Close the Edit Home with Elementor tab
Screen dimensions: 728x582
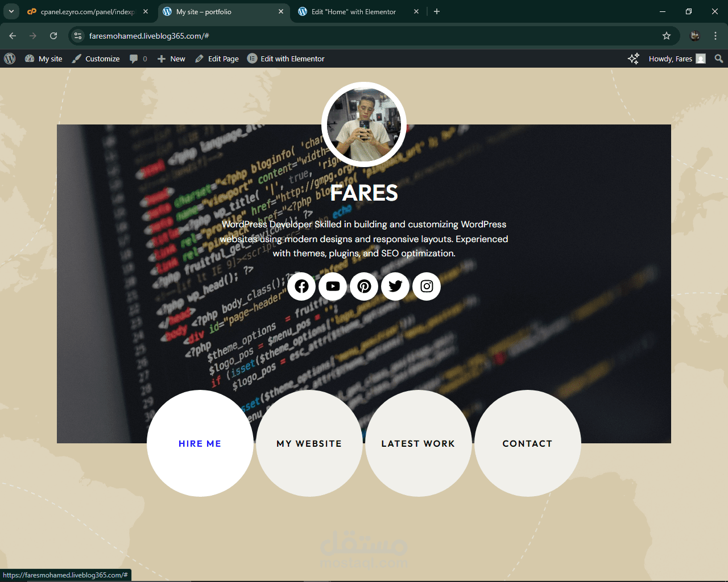click(416, 11)
